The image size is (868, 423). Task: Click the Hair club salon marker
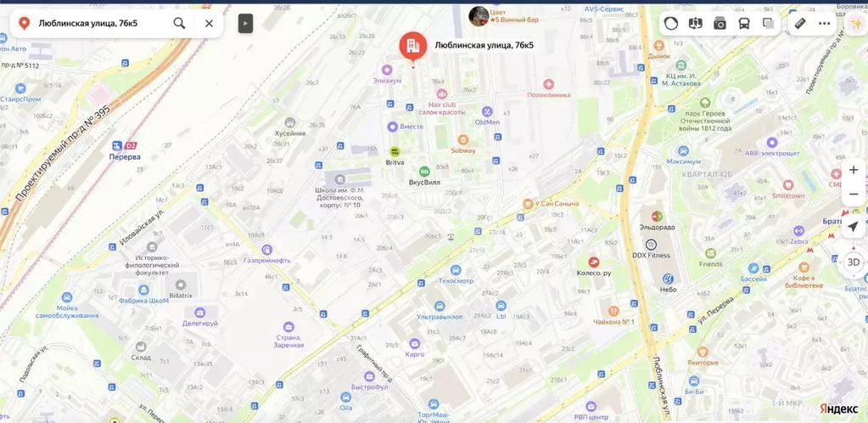(x=441, y=94)
